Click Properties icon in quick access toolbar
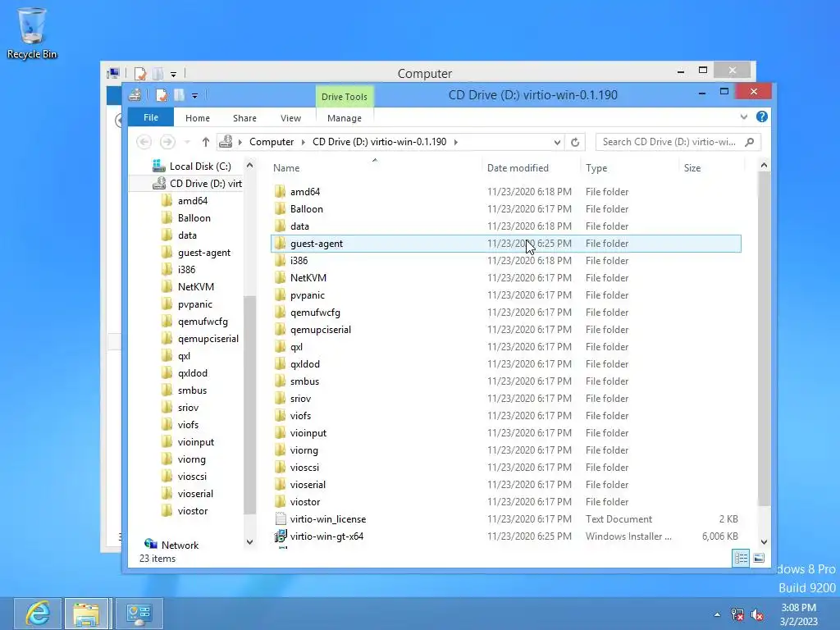 (162, 95)
